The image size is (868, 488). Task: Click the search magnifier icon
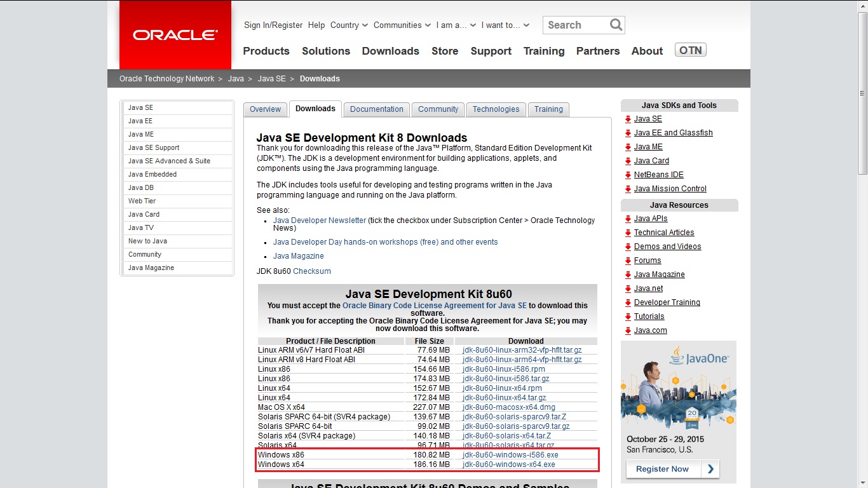click(616, 25)
